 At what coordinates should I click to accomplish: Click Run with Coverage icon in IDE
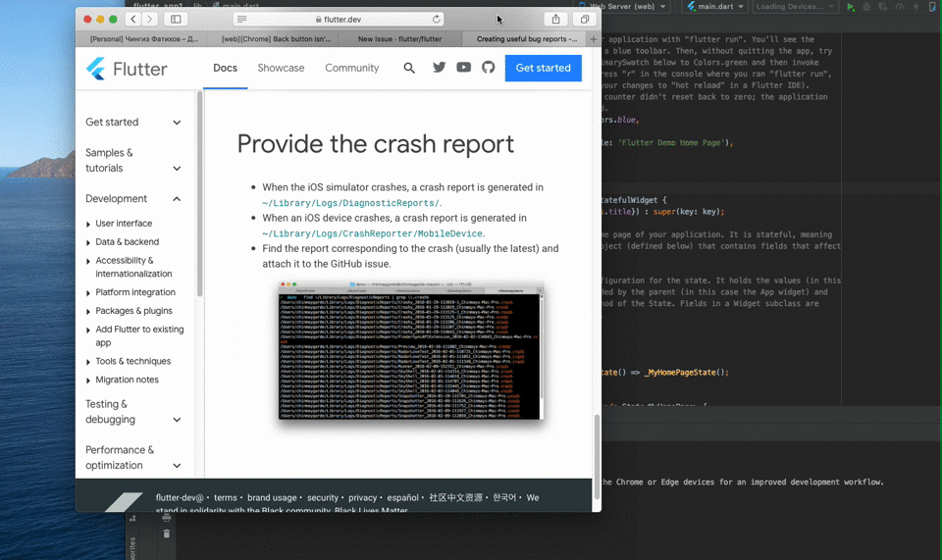click(882, 7)
